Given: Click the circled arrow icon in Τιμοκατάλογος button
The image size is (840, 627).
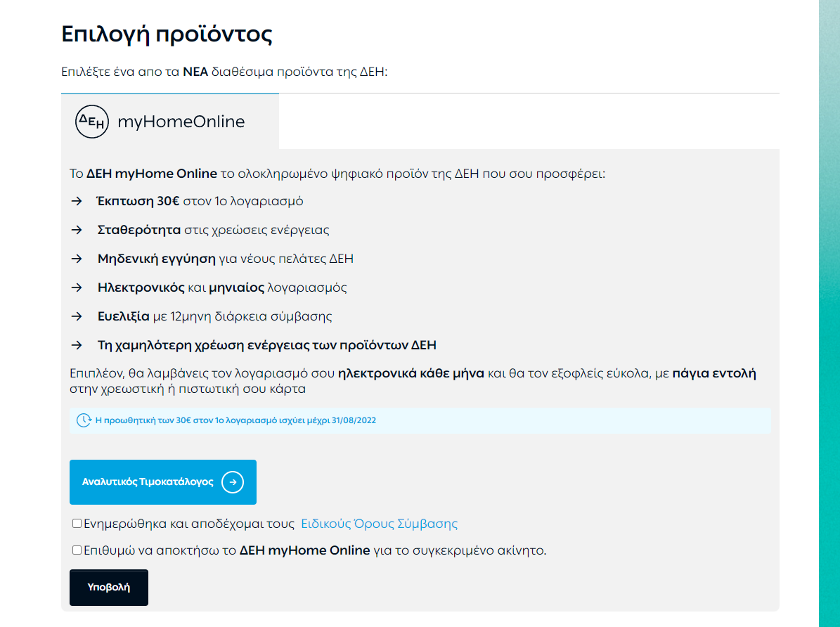Looking at the screenshot, I should tap(233, 481).
